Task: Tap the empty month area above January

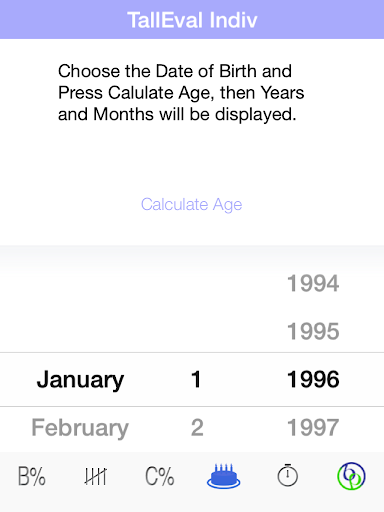Action: pyautogui.click(x=80, y=308)
